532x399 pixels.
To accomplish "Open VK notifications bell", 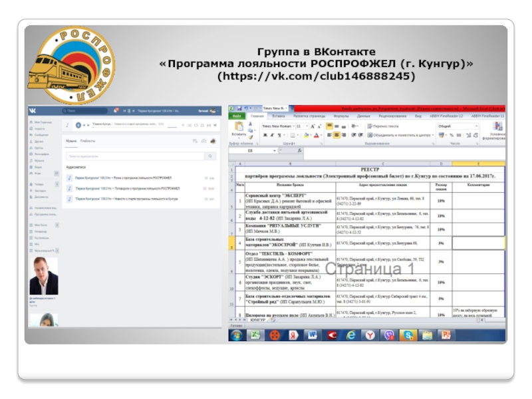I will click(116, 110).
